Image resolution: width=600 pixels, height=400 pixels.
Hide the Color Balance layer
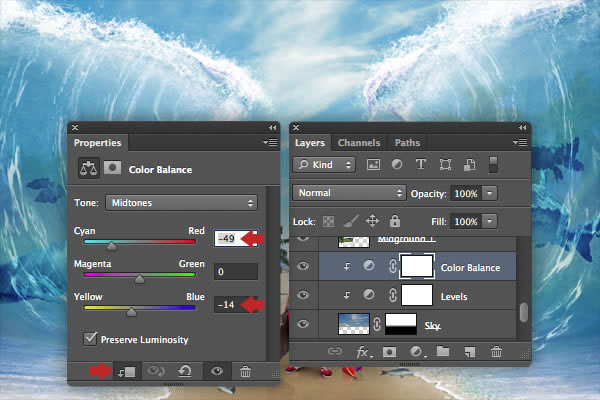click(303, 266)
